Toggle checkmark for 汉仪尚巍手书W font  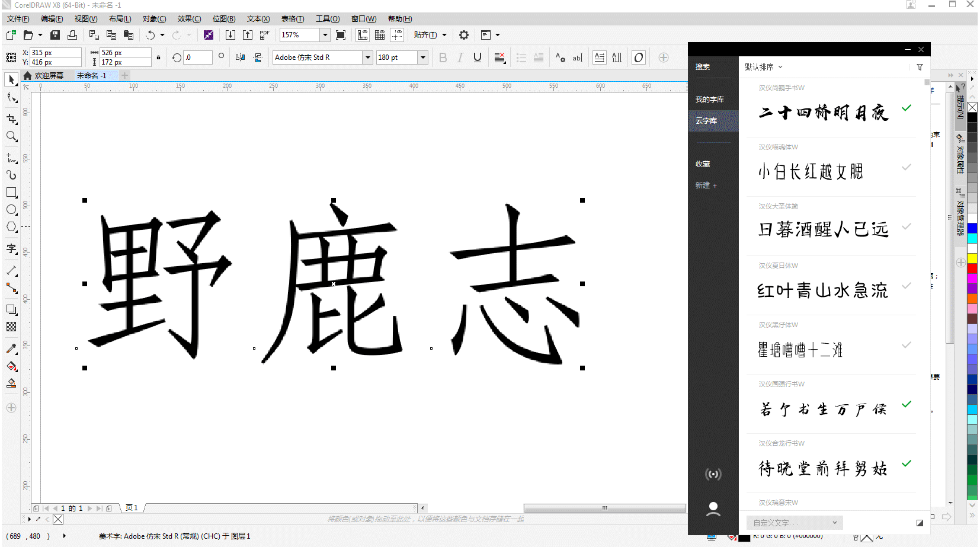click(x=907, y=108)
